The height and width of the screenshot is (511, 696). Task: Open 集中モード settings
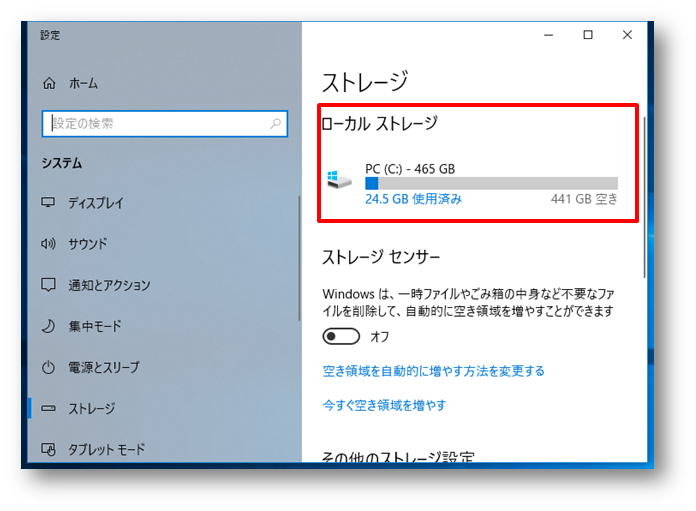(95, 326)
